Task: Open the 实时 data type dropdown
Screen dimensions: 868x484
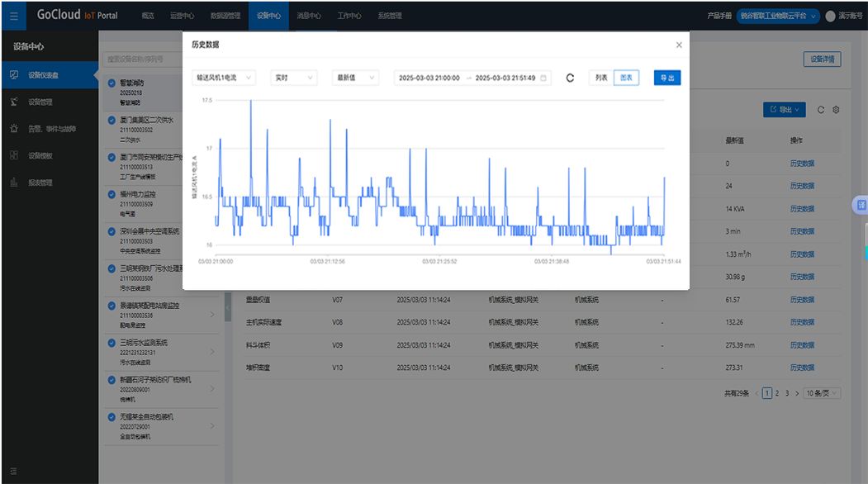Action: [293, 78]
